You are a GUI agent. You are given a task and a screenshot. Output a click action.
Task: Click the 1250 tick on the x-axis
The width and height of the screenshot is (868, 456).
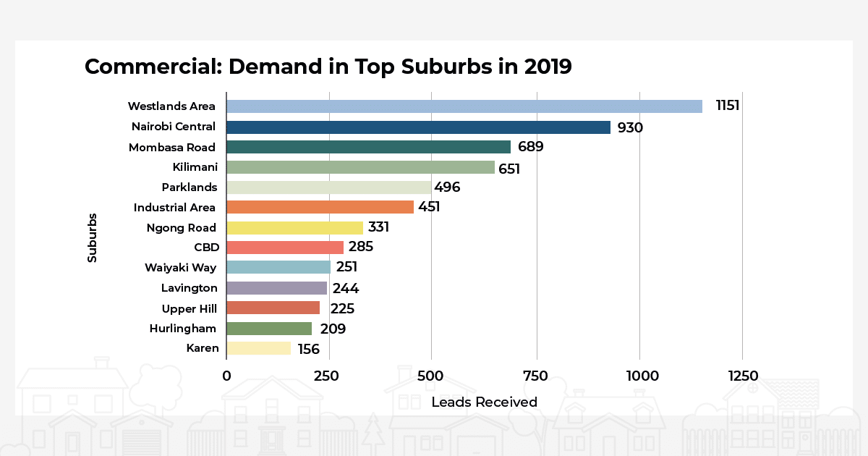744,376
